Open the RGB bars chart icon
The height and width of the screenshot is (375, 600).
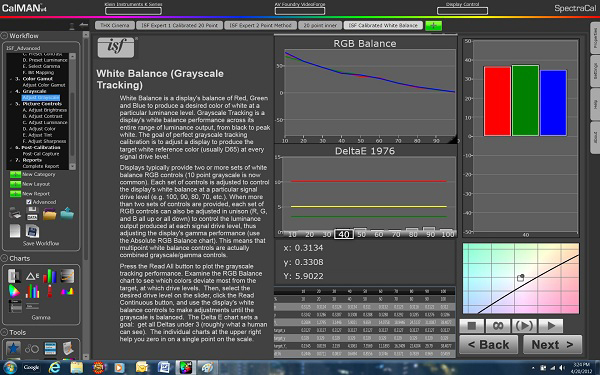50,276
